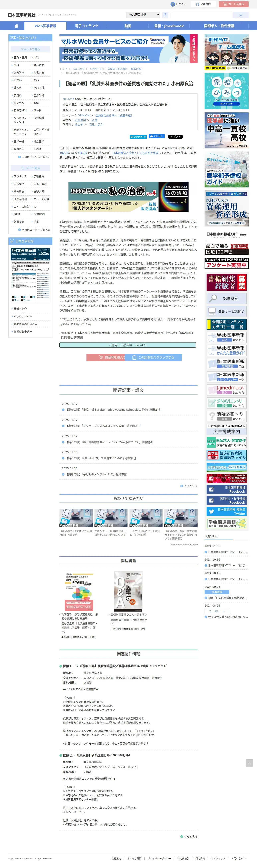Open the 免疫のひみつ banner

pyautogui.click(x=226, y=91)
